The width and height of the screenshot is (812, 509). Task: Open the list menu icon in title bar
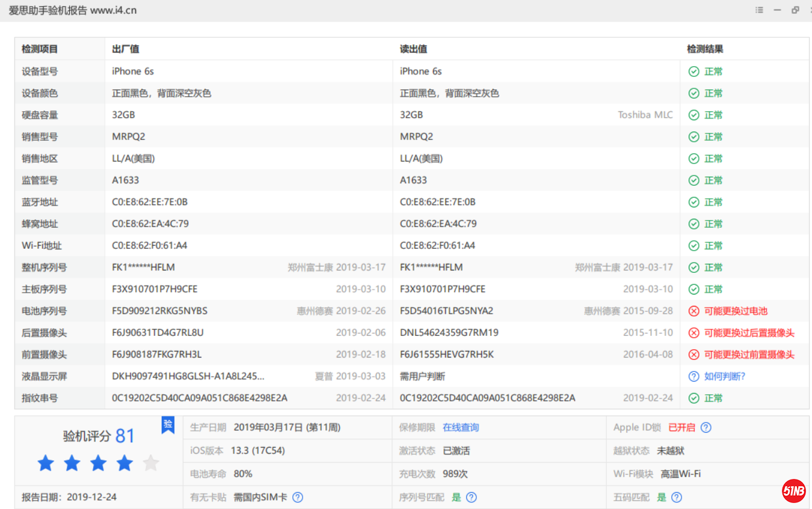point(760,10)
